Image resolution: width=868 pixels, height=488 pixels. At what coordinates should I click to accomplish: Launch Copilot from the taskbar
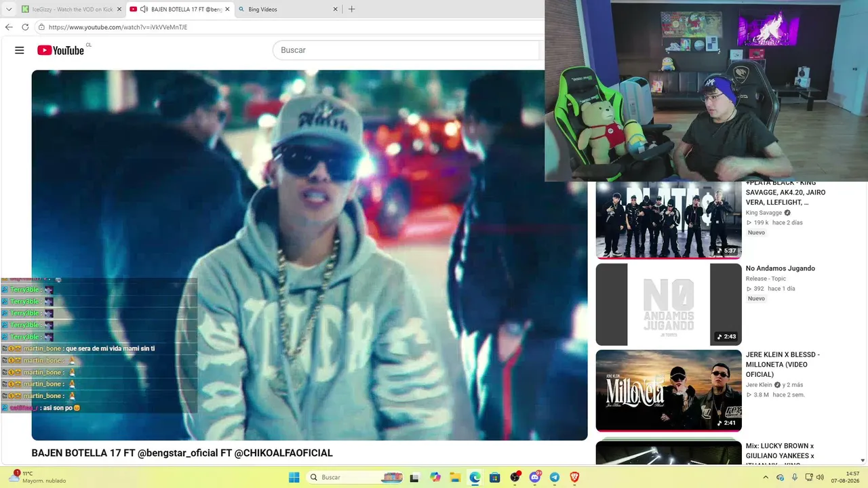point(435,477)
